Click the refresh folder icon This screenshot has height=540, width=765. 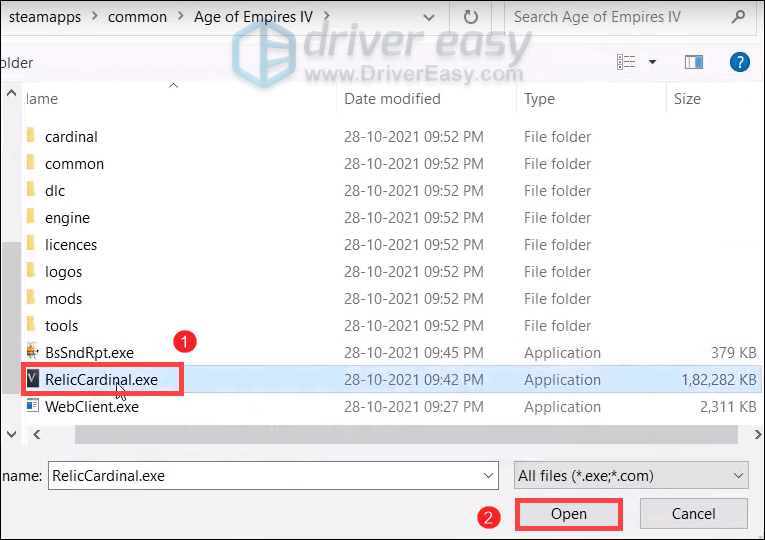pyautogui.click(x=470, y=17)
